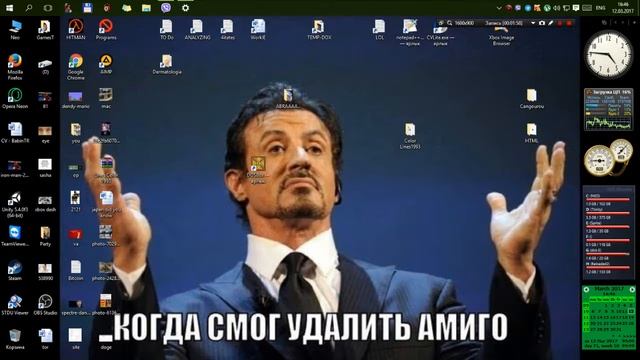Open the TO Do file shortcut
This screenshot has width=640, height=360.
click(167, 29)
